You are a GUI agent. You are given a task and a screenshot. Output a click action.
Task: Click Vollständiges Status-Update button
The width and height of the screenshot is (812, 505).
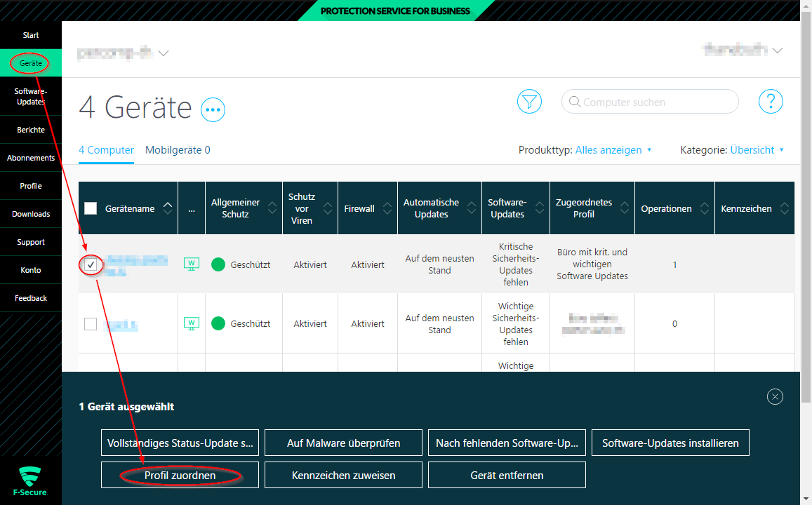180,443
